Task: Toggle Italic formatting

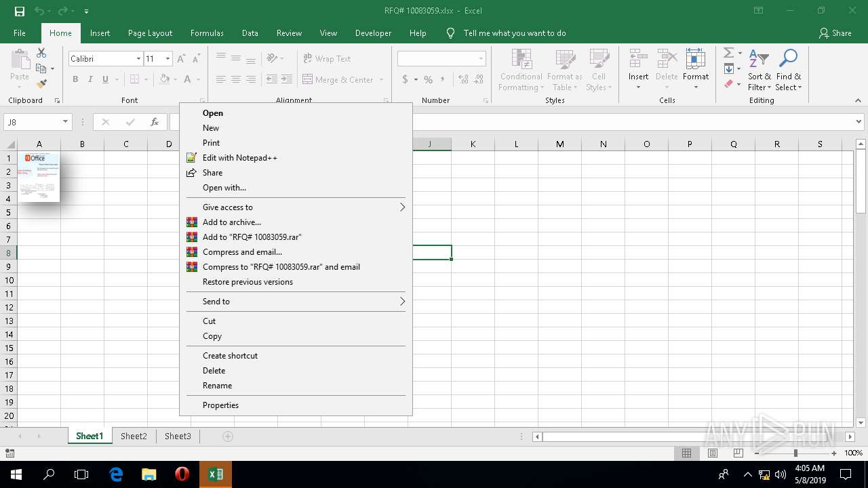Action: [90, 79]
